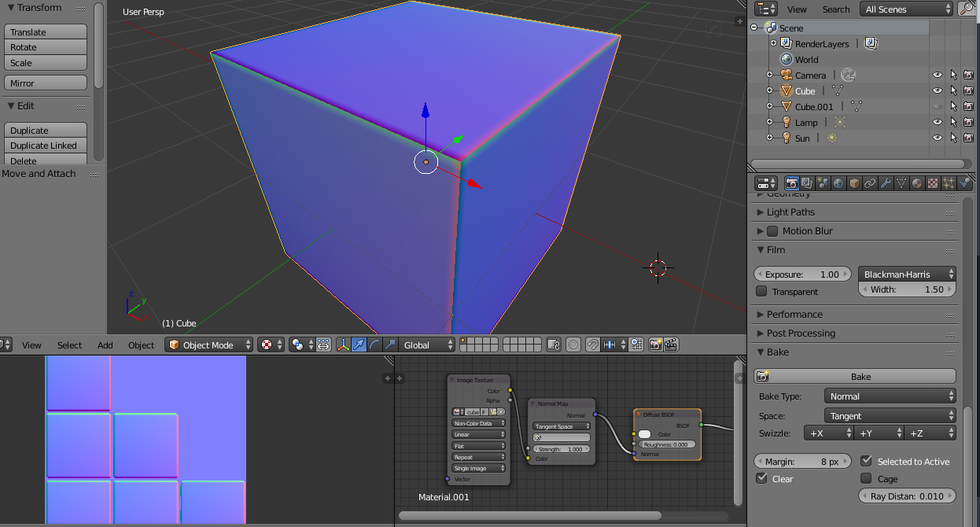Hide Cube.001 in the outliner

coord(937,105)
